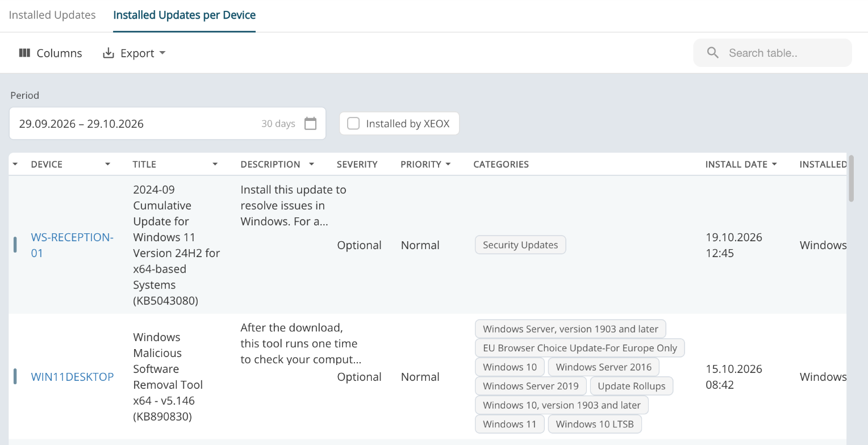This screenshot has width=868, height=445.
Task: Focus the Search table field
Action: [x=773, y=53]
